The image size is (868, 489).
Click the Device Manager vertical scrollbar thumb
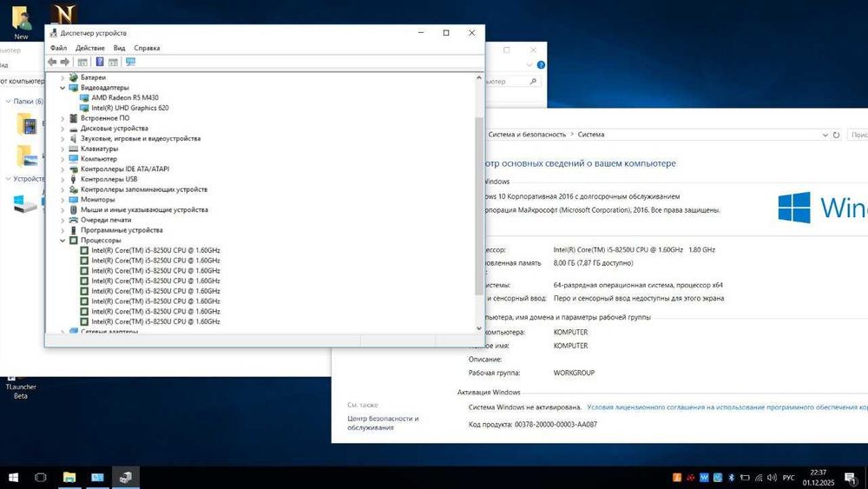479,206
